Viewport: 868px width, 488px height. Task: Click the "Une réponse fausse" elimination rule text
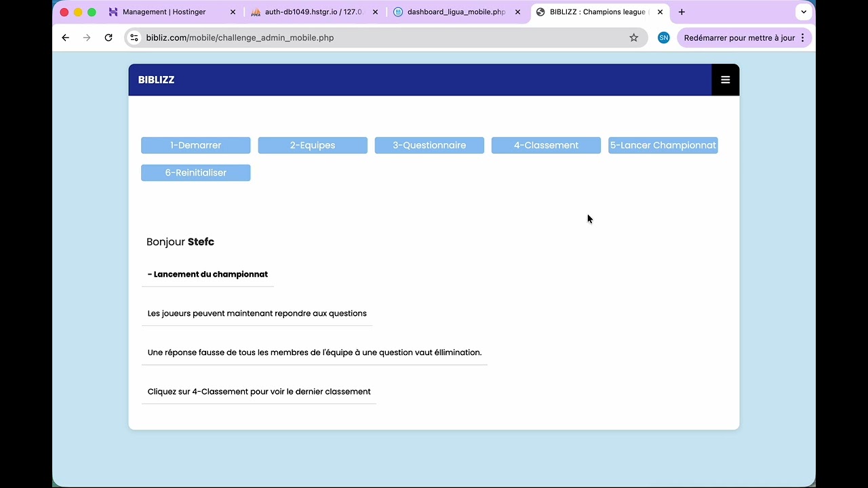315,352
